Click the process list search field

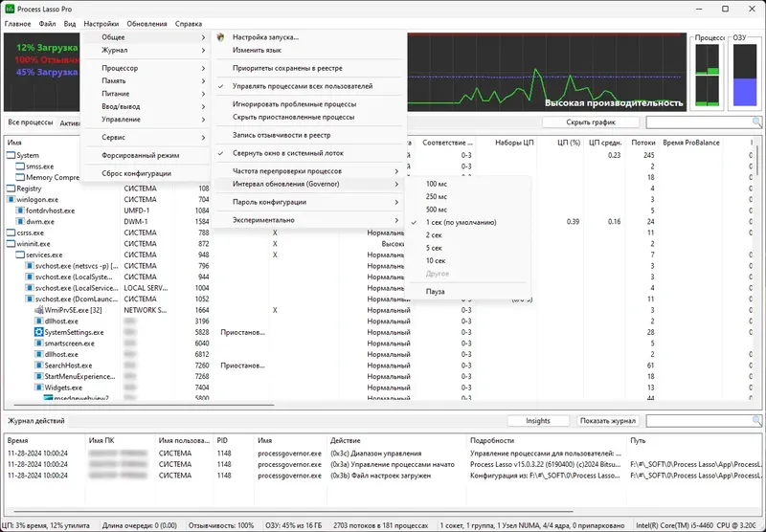(x=699, y=122)
